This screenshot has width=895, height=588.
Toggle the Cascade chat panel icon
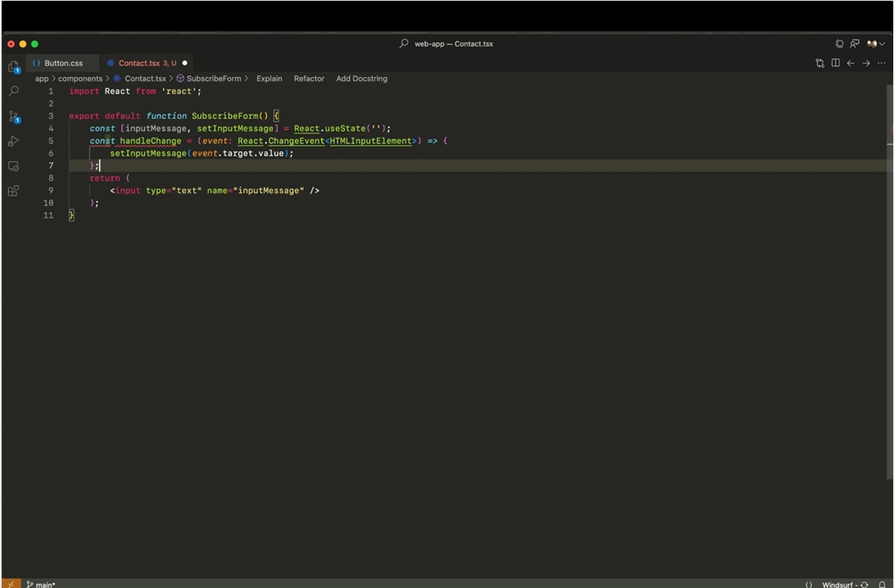pos(855,44)
